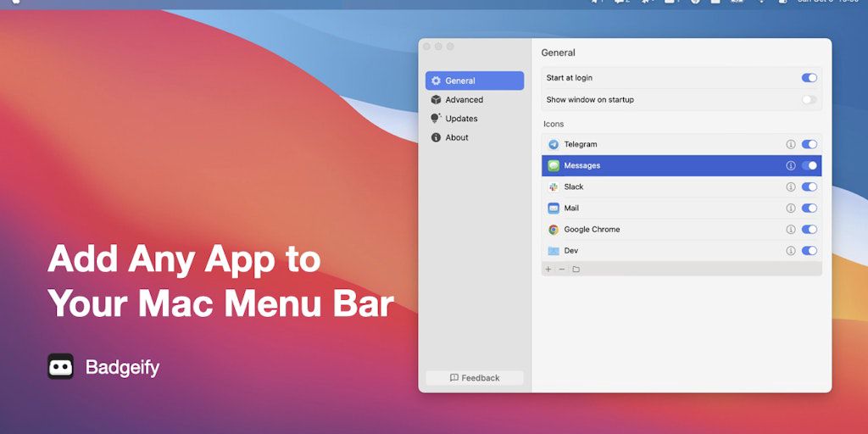This screenshot has width=868, height=434.
Task: Click the About info icon in sidebar
Action: click(x=437, y=137)
